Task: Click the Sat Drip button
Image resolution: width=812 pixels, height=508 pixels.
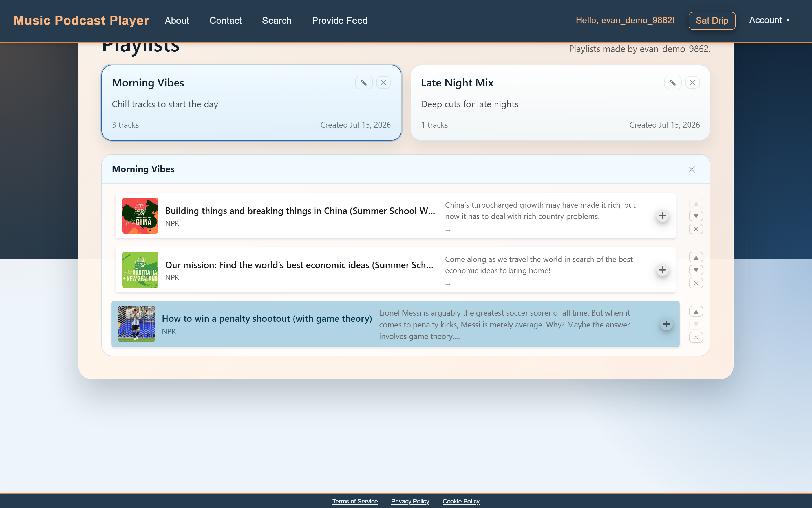Action: coord(712,21)
